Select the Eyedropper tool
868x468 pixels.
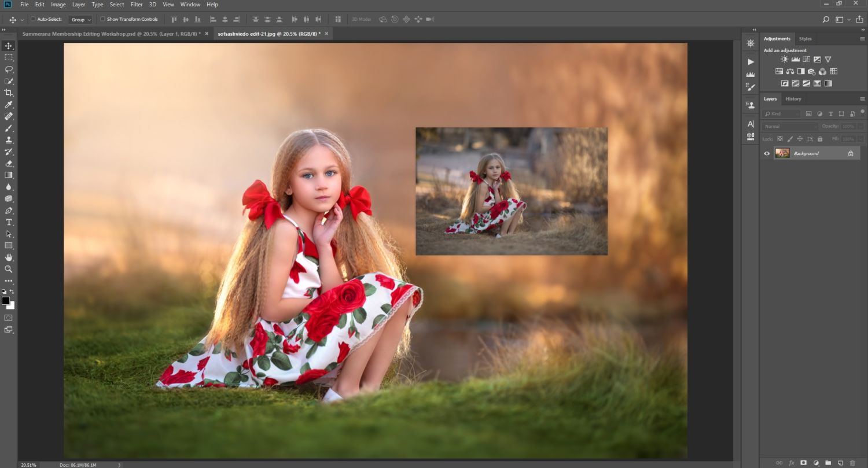(x=9, y=105)
